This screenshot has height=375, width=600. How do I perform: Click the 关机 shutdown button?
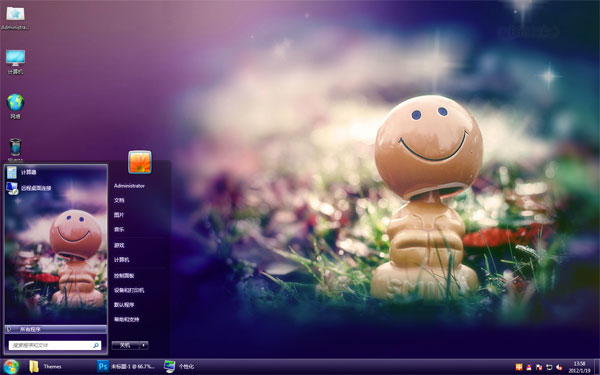pos(125,345)
